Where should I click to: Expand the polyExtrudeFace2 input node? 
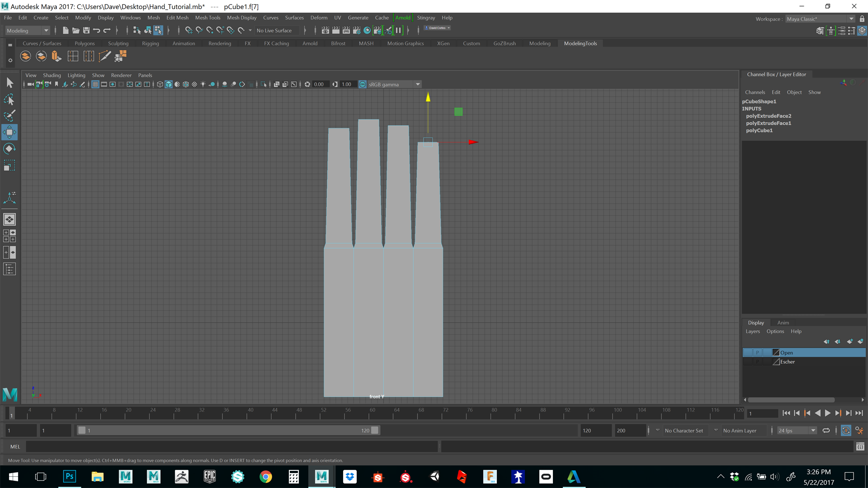click(x=769, y=116)
